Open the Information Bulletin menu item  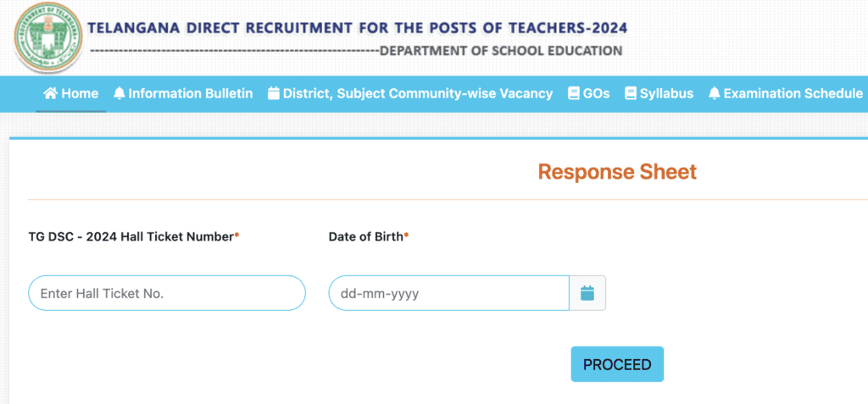[x=191, y=94]
